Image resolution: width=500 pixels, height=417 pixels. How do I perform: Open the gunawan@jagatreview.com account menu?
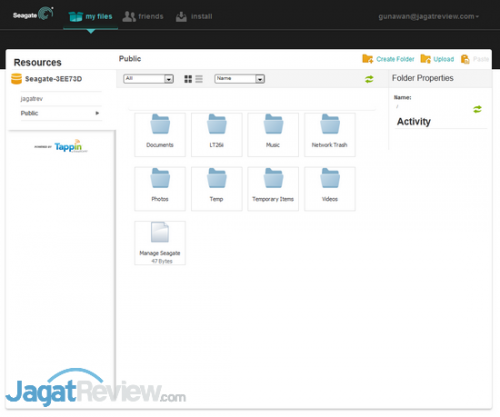428,16
